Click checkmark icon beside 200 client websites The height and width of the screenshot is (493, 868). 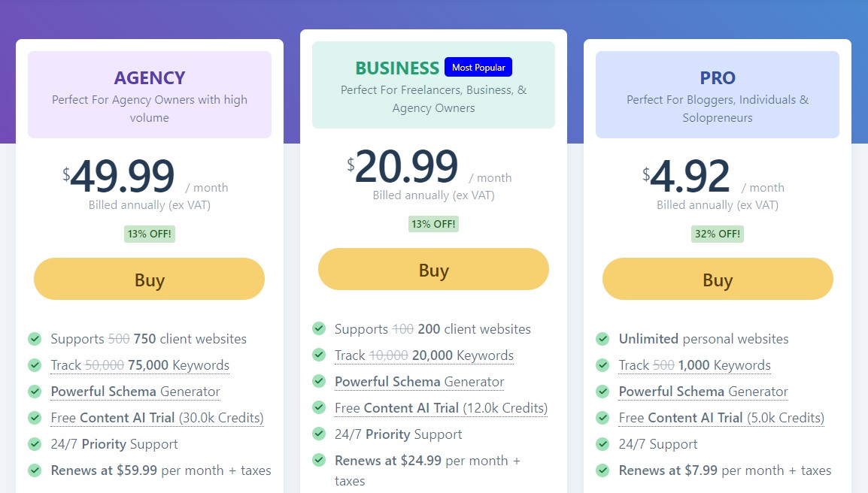click(319, 328)
